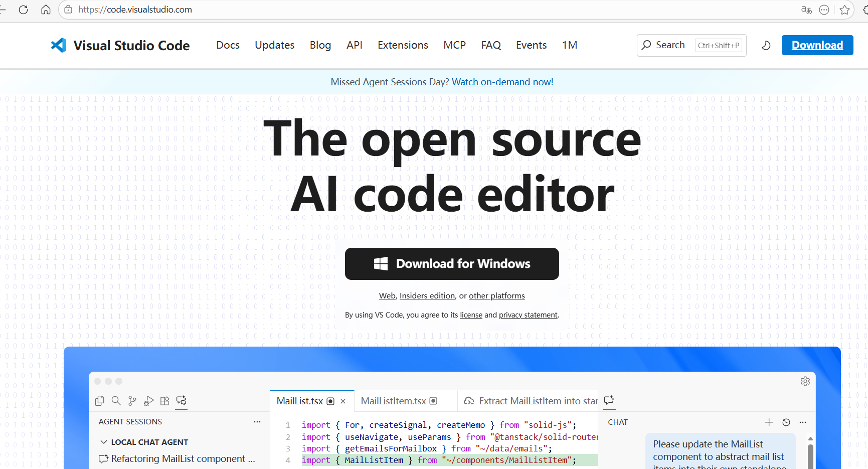Open the Insiders edition link
The width and height of the screenshot is (868, 469).
(427, 296)
